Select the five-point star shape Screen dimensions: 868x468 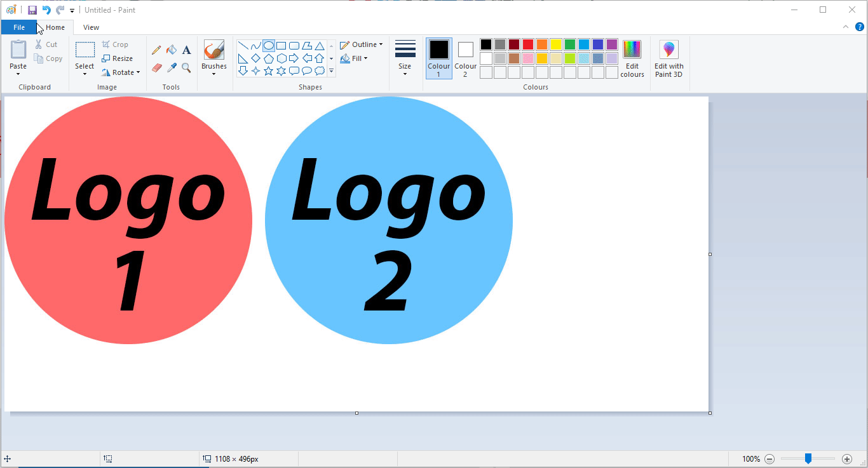click(x=268, y=70)
